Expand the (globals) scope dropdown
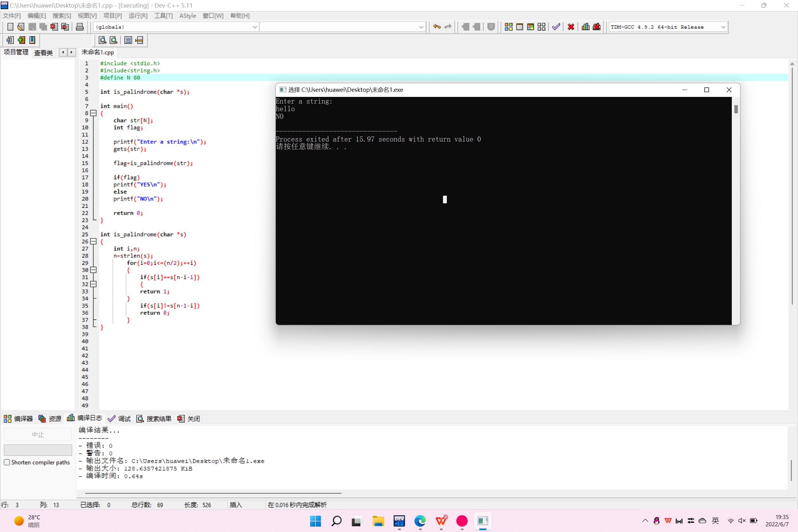 [x=255, y=27]
